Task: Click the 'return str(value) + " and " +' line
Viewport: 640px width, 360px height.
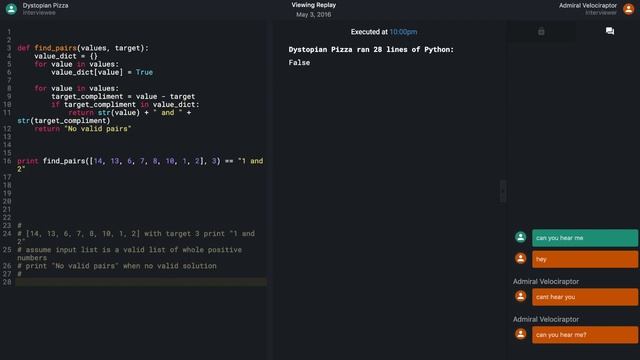Action: tap(130, 113)
